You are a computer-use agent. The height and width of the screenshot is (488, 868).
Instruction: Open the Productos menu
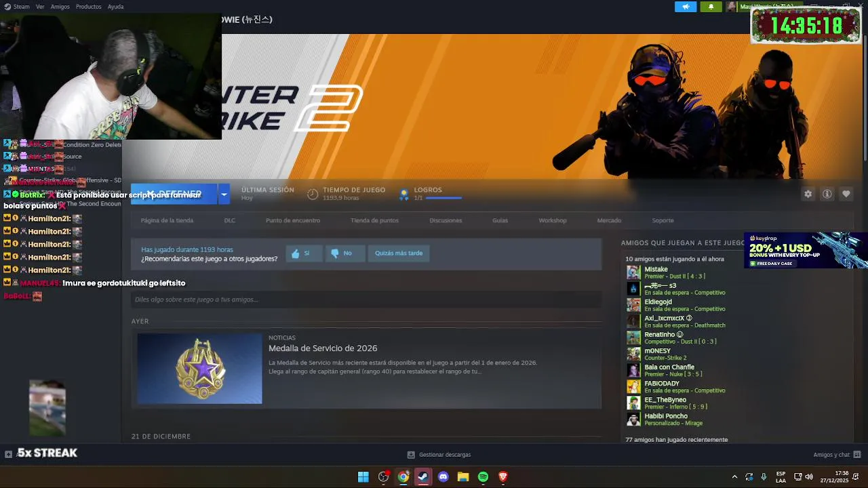(88, 7)
